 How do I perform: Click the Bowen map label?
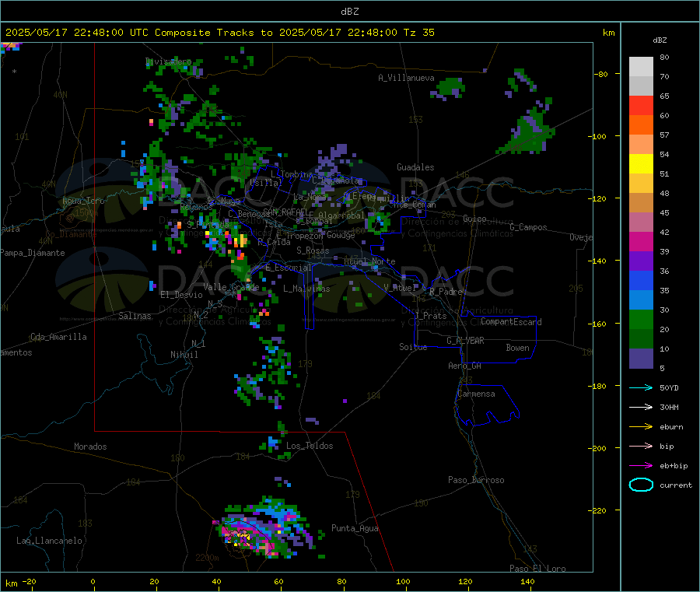[517, 348]
